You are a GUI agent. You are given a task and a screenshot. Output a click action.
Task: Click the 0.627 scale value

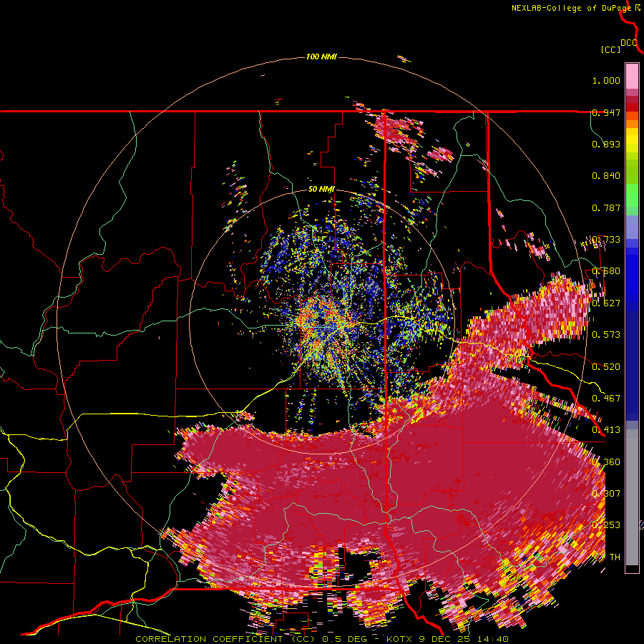pyautogui.click(x=606, y=303)
